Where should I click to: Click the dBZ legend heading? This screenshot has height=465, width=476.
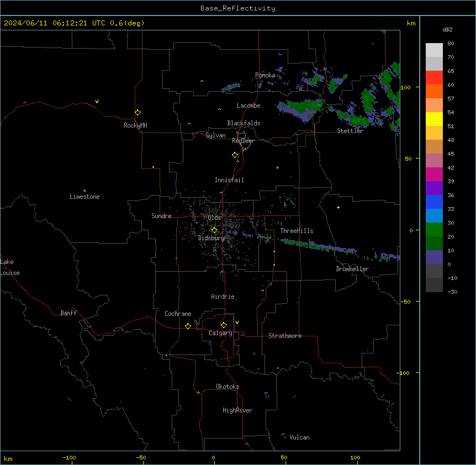point(447,29)
